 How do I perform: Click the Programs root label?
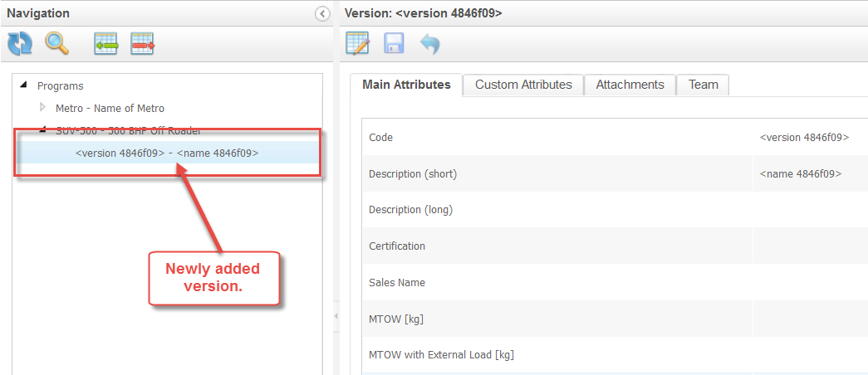[60, 85]
